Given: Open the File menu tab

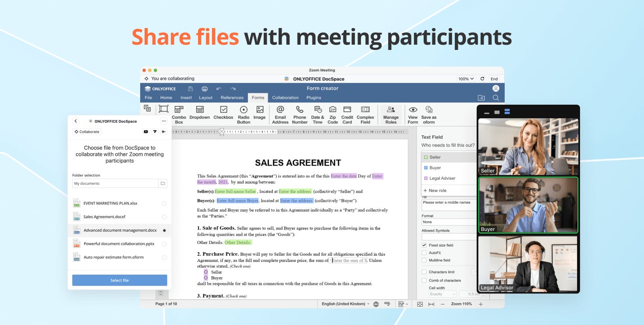Looking at the screenshot, I should pyautogui.click(x=149, y=98).
